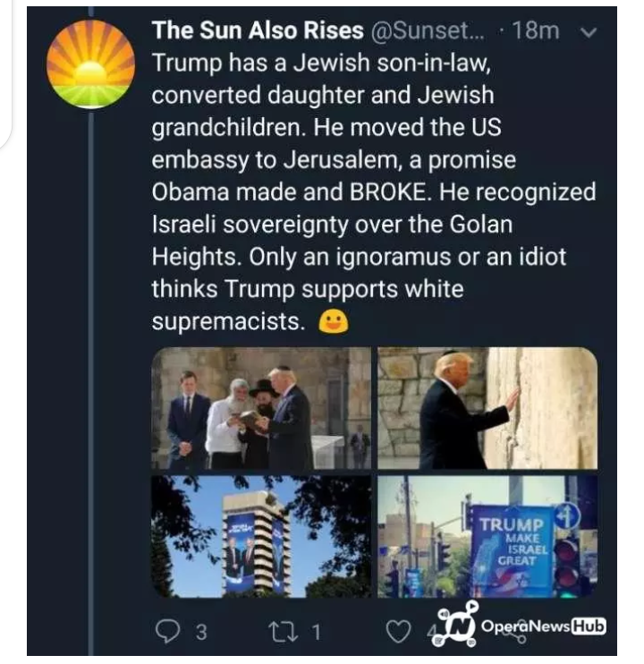
Task: Click the smiley emoji after tweet text
Action: [332, 321]
